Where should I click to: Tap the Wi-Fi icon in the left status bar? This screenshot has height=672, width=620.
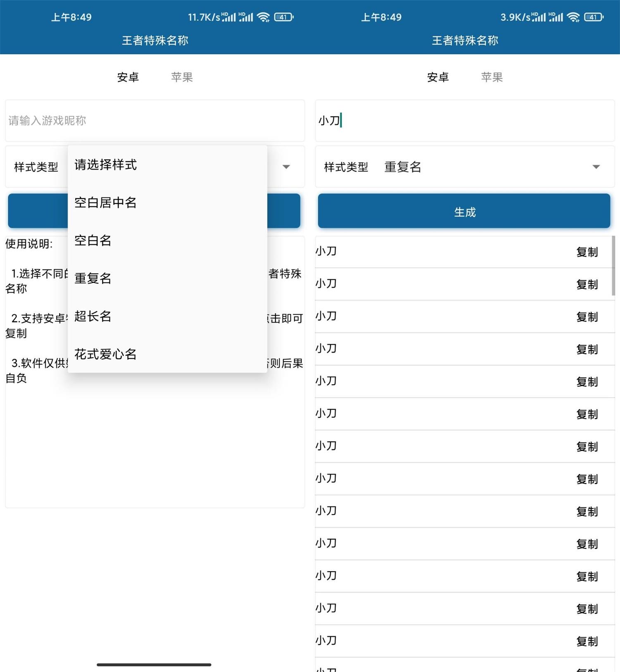(263, 17)
